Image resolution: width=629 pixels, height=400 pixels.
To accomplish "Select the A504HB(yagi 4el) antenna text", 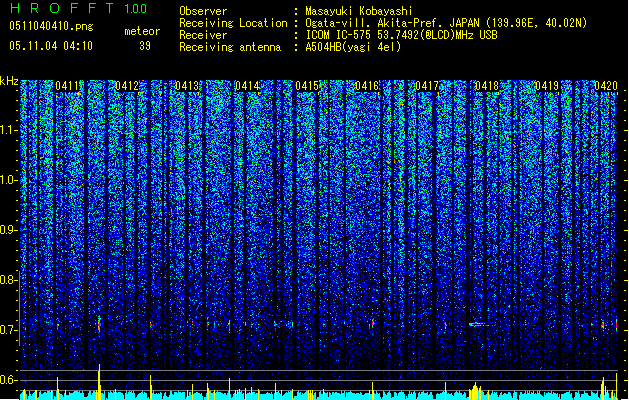I will point(353,47).
